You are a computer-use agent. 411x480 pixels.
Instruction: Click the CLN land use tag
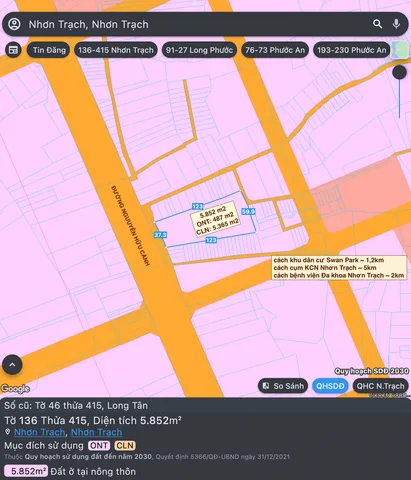click(125, 445)
